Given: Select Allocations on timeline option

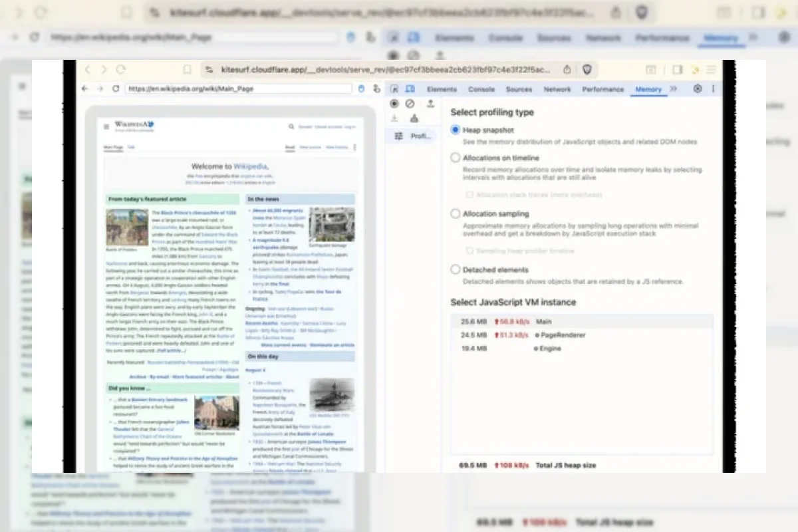Looking at the screenshot, I should pyautogui.click(x=456, y=158).
